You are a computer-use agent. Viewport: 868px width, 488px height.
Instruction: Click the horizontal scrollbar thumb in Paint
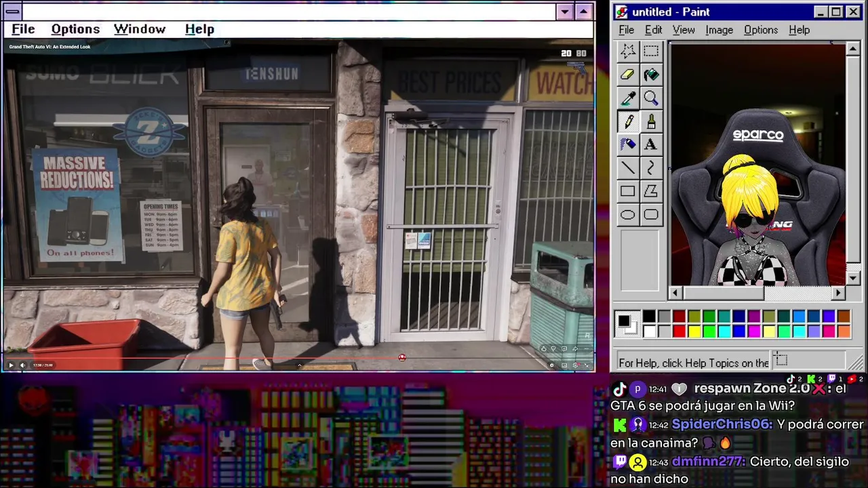click(723, 293)
